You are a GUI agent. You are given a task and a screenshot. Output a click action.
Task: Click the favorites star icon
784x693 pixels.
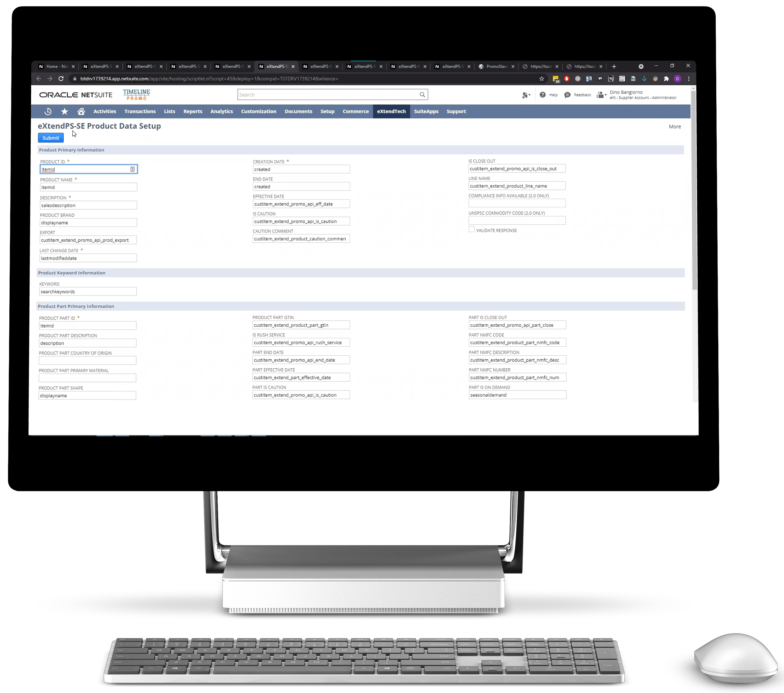[64, 111]
